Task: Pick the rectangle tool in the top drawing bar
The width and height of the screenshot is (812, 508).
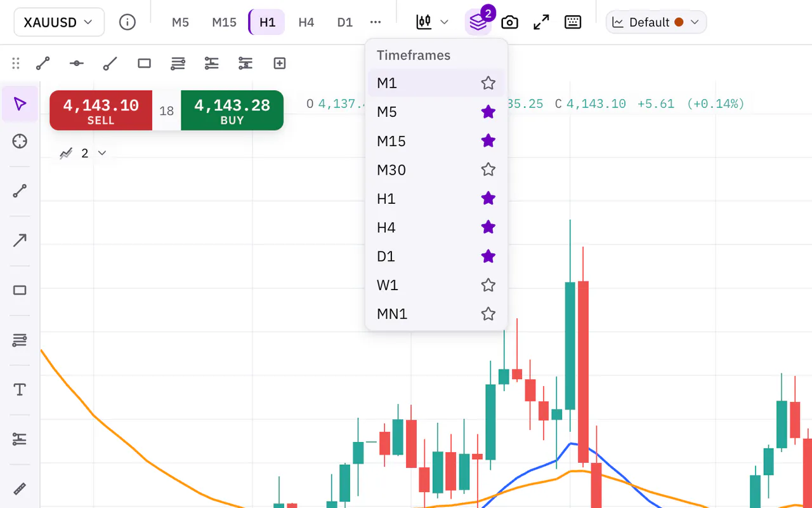Action: (145, 63)
